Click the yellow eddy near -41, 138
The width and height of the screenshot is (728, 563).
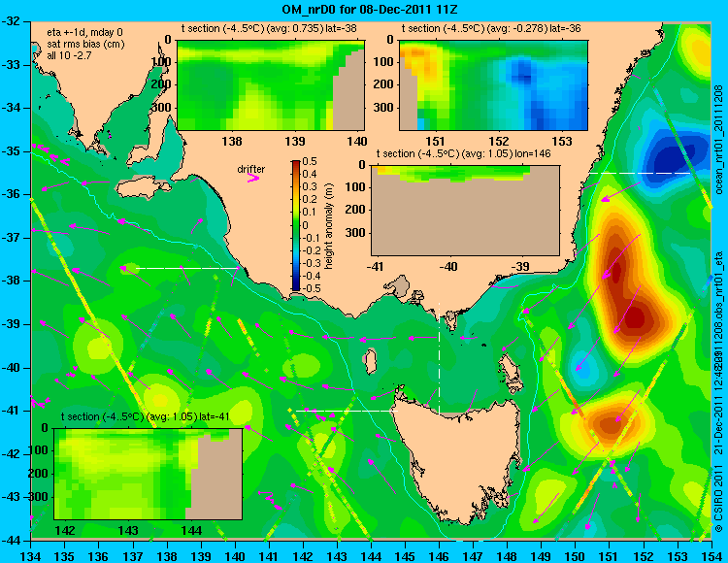point(159,399)
